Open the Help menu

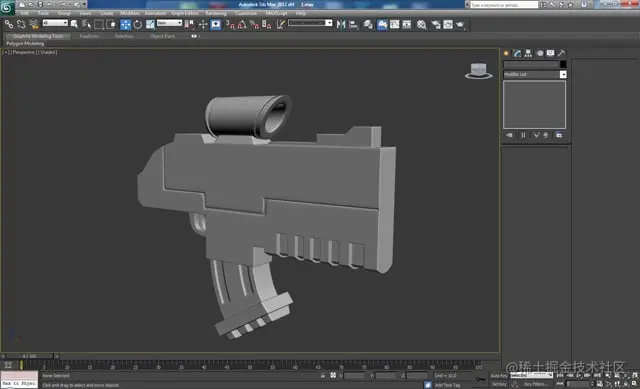300,13
